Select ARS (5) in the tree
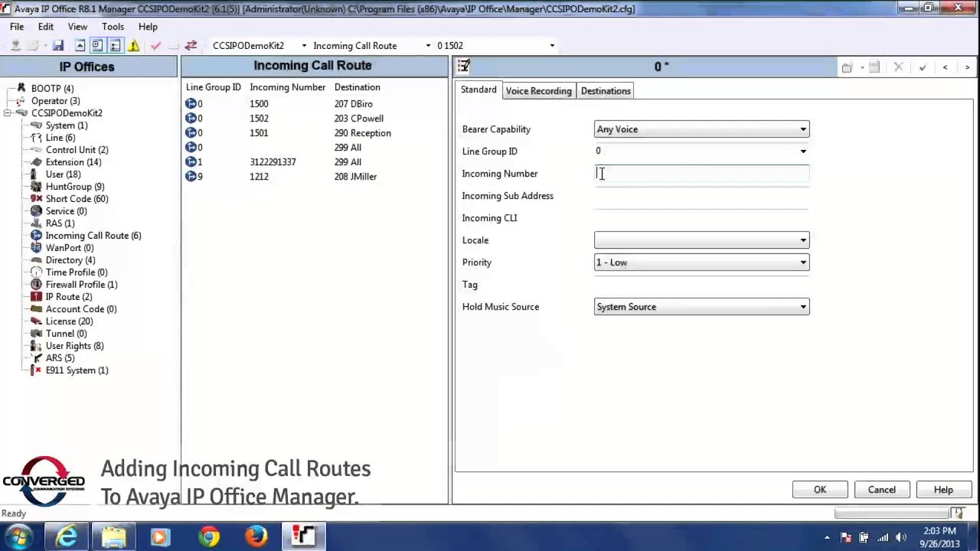 [60, 358]
